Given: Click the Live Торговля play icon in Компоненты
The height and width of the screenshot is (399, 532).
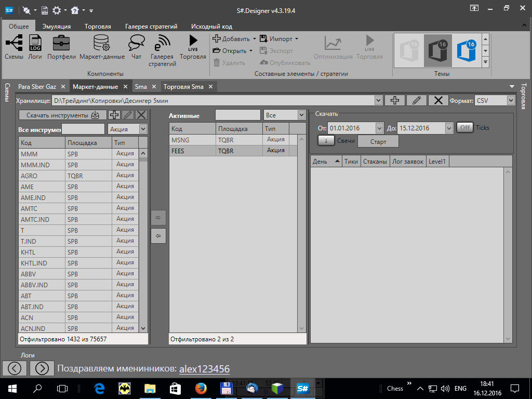Looking at the screenshot, I should pyautogui.click(x=193, y=47).
